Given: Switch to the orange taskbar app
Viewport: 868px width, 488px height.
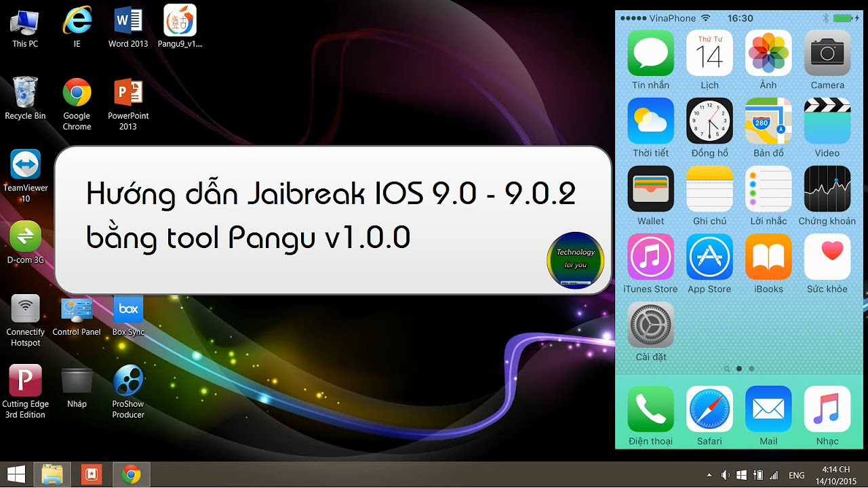Looking at the screenshot, I should point(91,474).
